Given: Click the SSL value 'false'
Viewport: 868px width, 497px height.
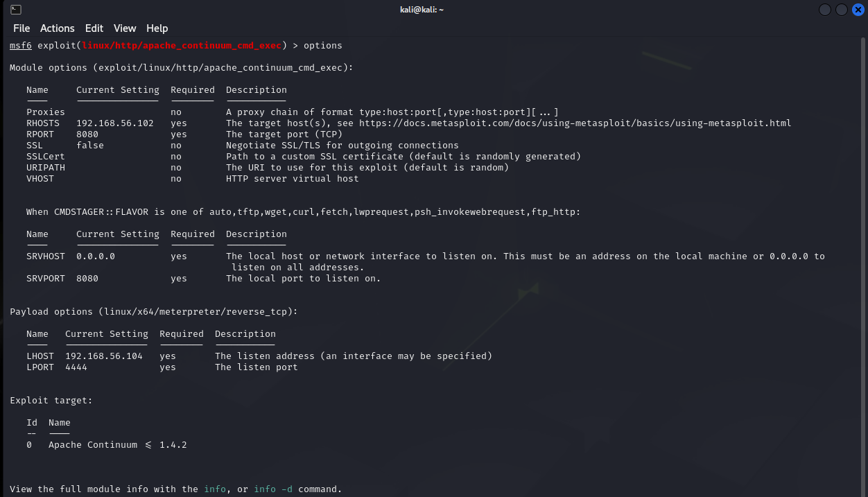Looking at the screenshot, I should tap(90, 146).
